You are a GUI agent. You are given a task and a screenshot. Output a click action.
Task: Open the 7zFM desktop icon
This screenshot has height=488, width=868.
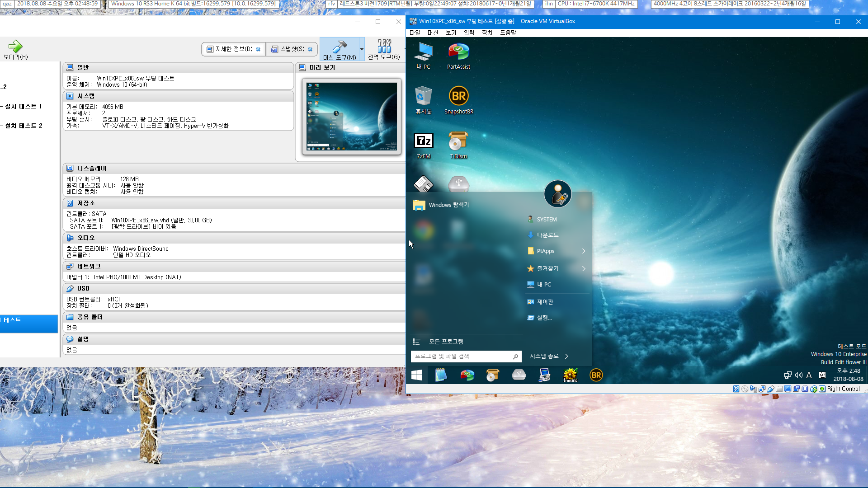coord(424,145)
